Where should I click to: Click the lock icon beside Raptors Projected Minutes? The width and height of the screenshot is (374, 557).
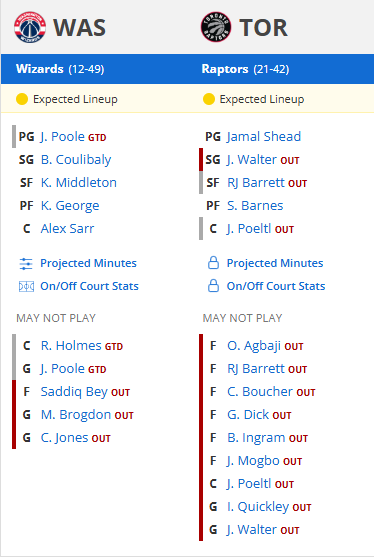pyautogui.click(x=213, y=263)
